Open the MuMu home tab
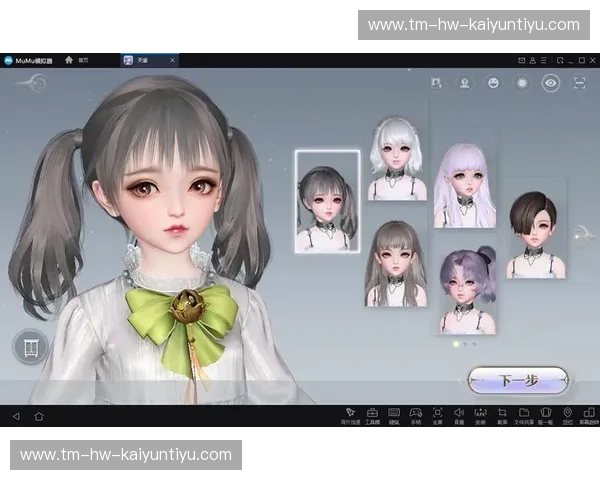Viewport: 600px width, 480px height. point(76,60)
